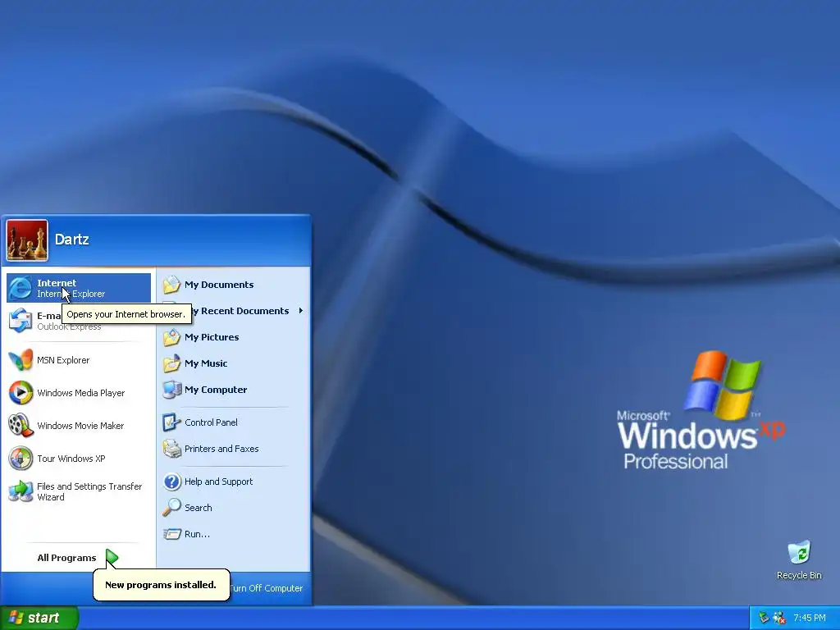Select My Pictures label in Start menu
Image resolution: width=840 pixels, height=630 pixels.
[x=212, y=337]
